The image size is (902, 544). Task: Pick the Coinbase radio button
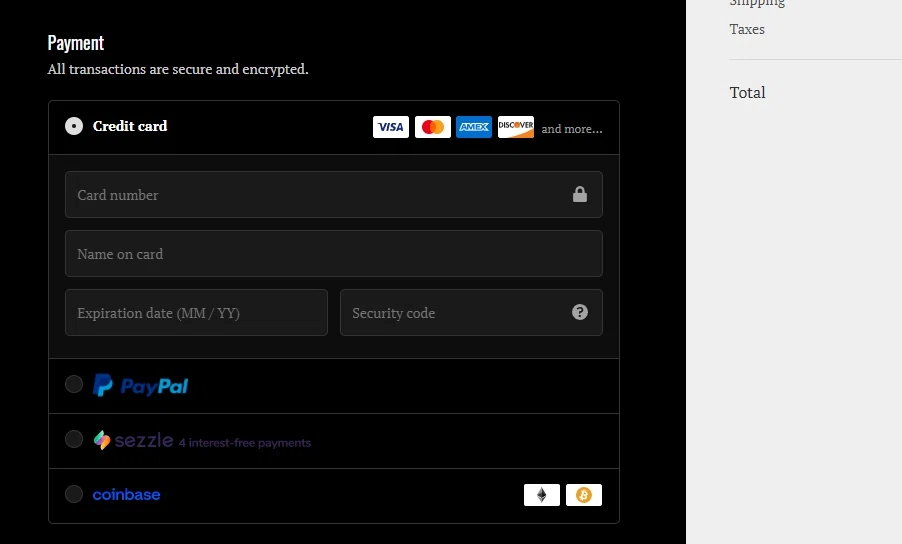click(74, 494)
